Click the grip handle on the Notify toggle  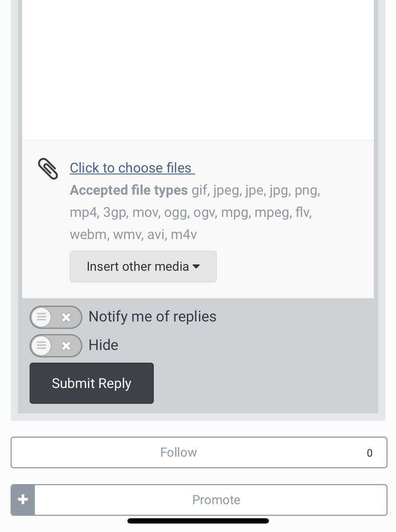41,317
